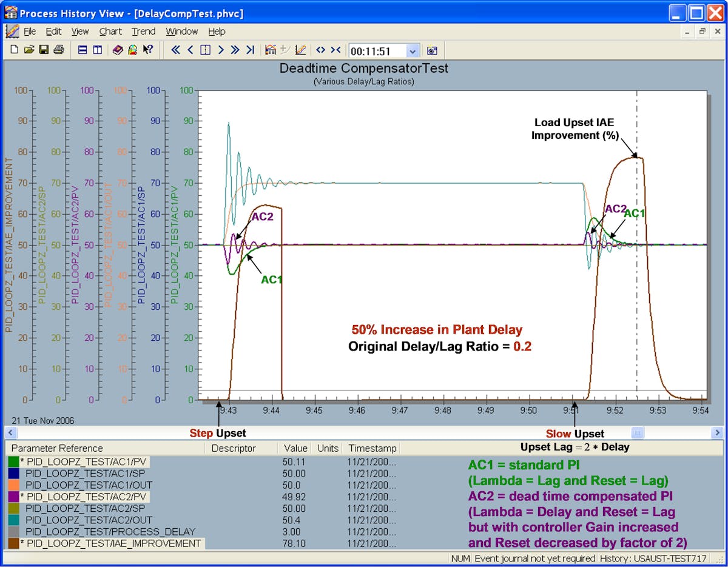
Task: Click the New document toolbar icon
Action: pos(14,50)
